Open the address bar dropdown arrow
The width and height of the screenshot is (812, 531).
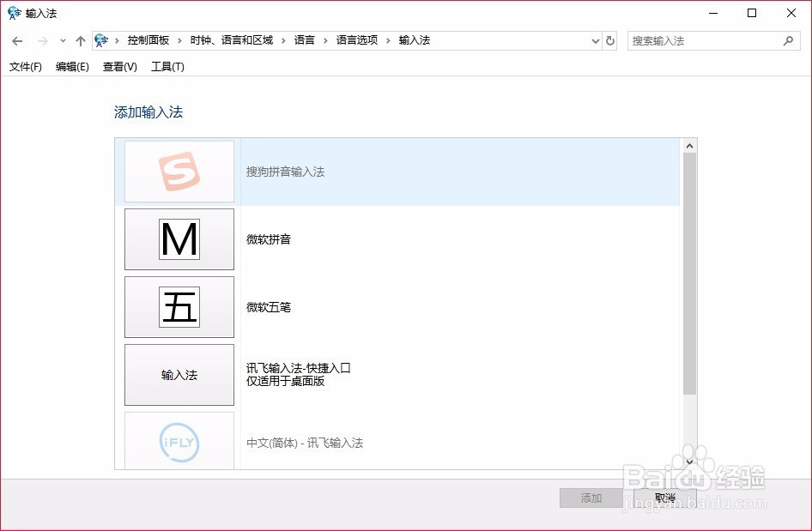pos(596,39)
